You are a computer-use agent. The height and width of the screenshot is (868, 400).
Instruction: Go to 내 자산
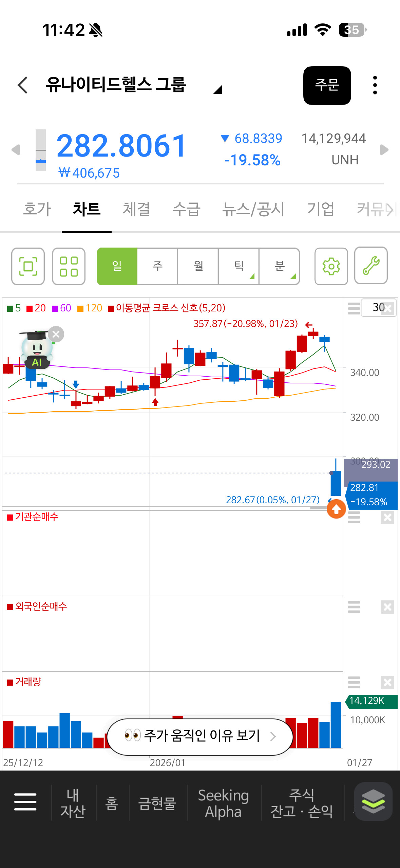point(73,803)
